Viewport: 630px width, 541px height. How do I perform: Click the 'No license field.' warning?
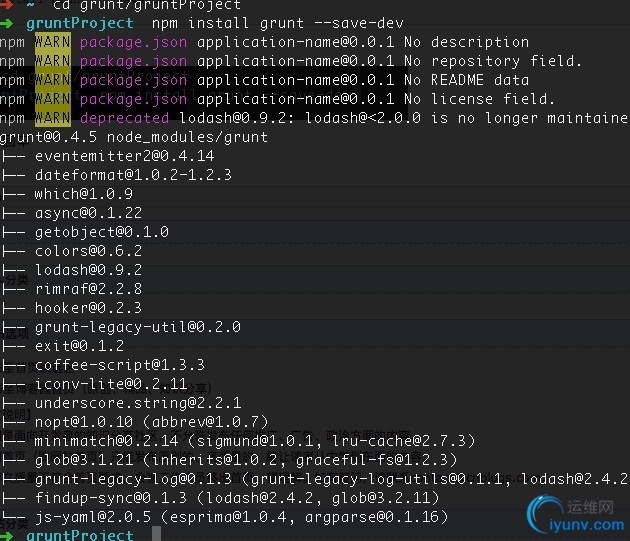[x=277, y=99]
